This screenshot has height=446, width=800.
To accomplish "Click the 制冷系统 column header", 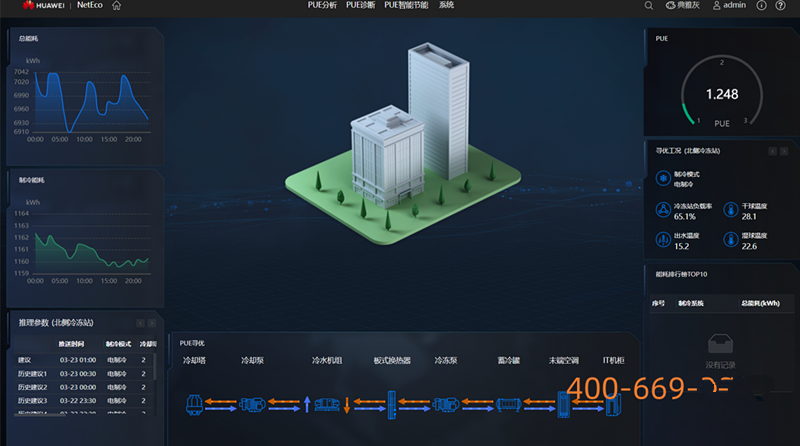I will (x=691, y=303).
